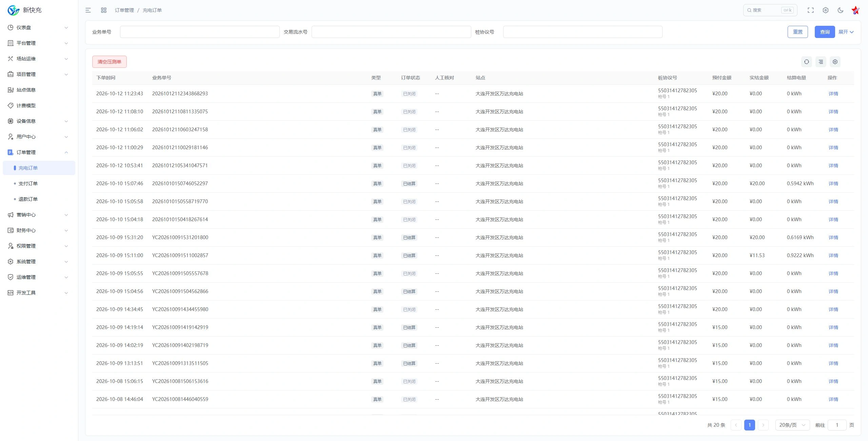
Task: Click the 订单管理 breadcrumb
Action: coord(124,10)
